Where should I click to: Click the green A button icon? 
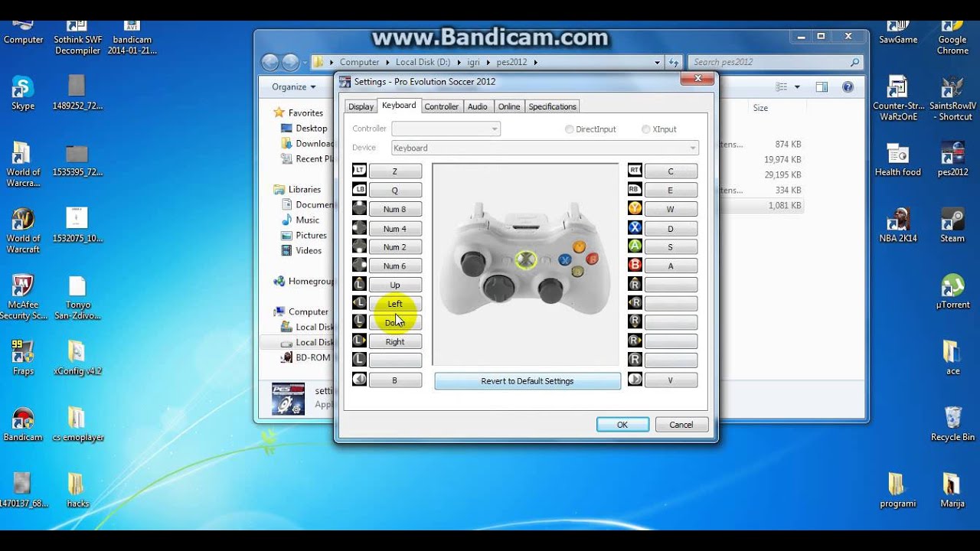634,246
